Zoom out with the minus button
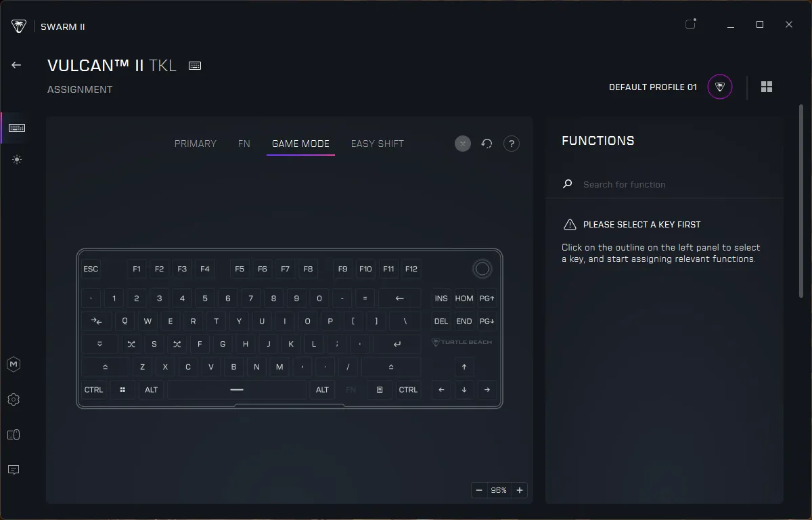This screenshot has width=812, height=520. point(479,490)
